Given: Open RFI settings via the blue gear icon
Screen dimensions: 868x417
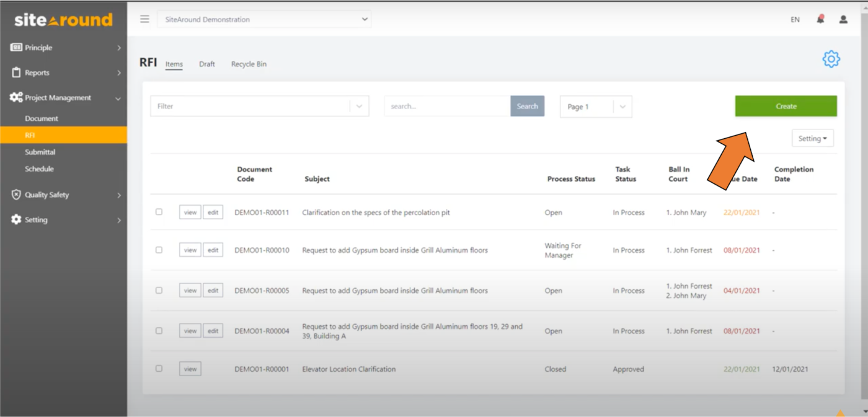Looking at the screenshot, I should 831,59.
